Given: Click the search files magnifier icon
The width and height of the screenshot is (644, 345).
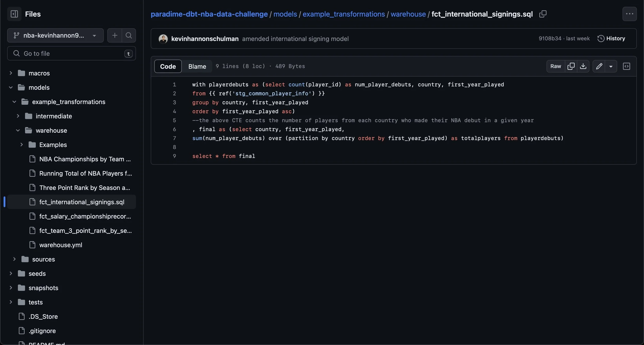Looking at the screenshot, I should pyautogui.click(x=129, y=35).
